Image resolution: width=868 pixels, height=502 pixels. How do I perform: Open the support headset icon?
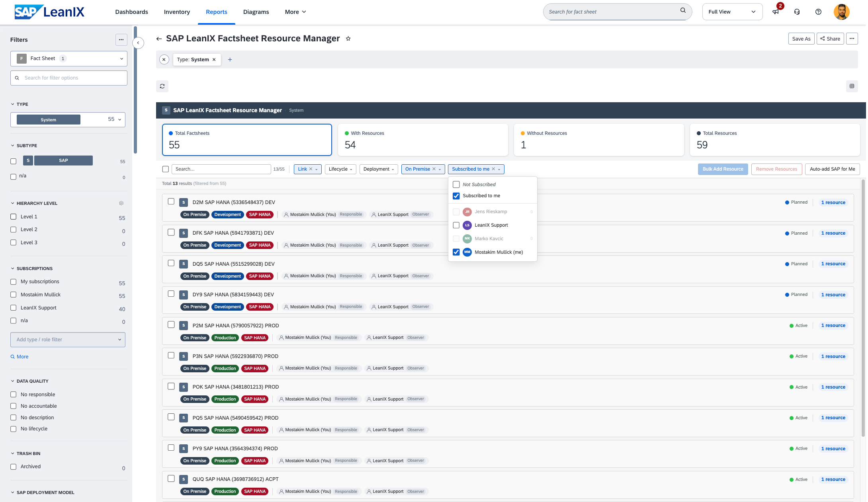tap(797, 12)
